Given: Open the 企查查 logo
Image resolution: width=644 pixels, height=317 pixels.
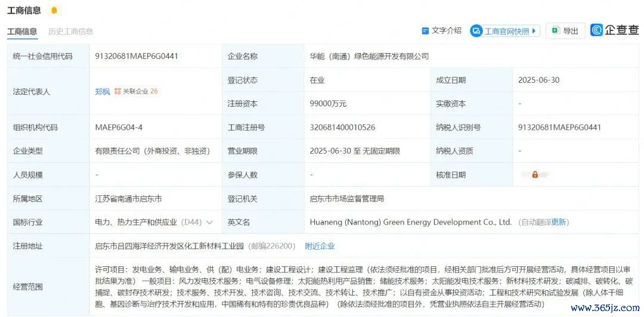Looking at the screenshot, I should 614,30.
